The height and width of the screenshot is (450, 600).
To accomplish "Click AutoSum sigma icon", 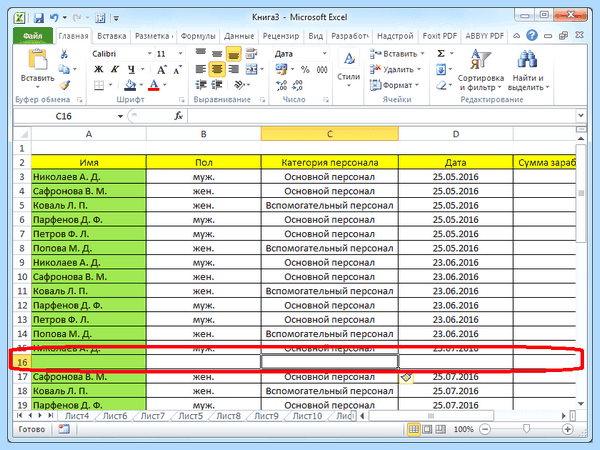I will point(441,54).
